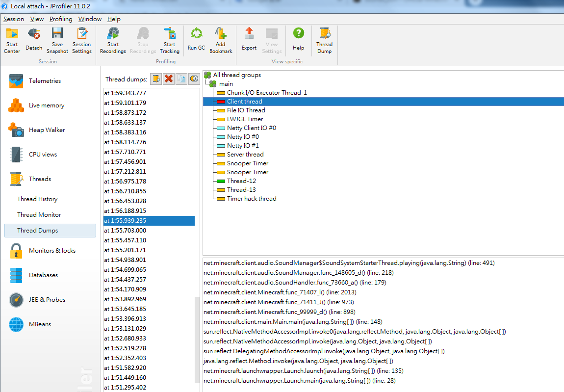
Task: Select the Client thread row
Action: point(384,102)
